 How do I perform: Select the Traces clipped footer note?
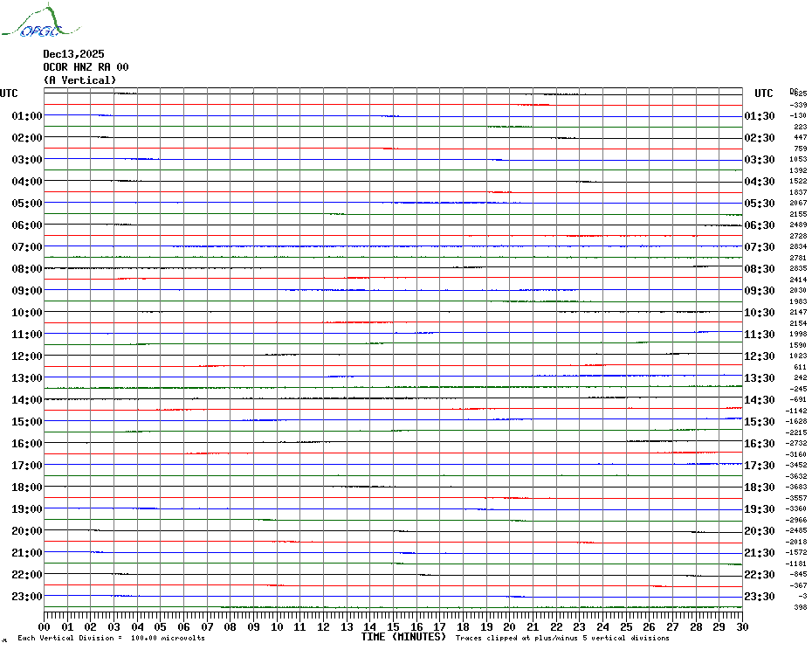[x=562, y=638]
